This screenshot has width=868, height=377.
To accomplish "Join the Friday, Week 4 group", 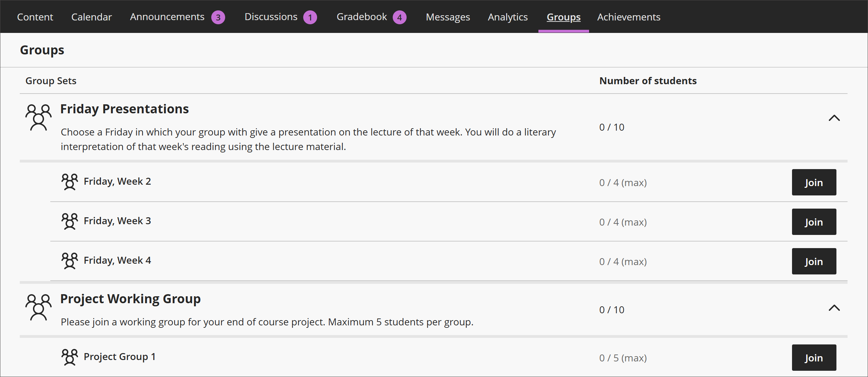I will point(814,261).
